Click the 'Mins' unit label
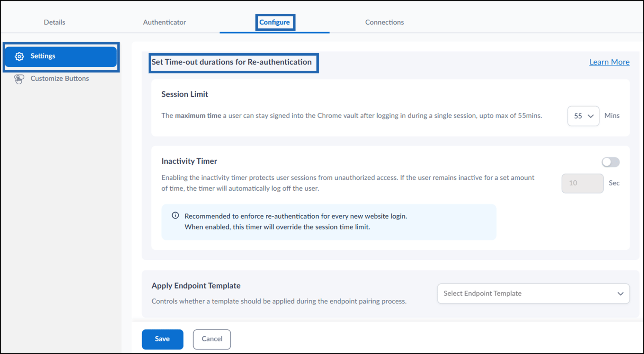 pos(612,116)
